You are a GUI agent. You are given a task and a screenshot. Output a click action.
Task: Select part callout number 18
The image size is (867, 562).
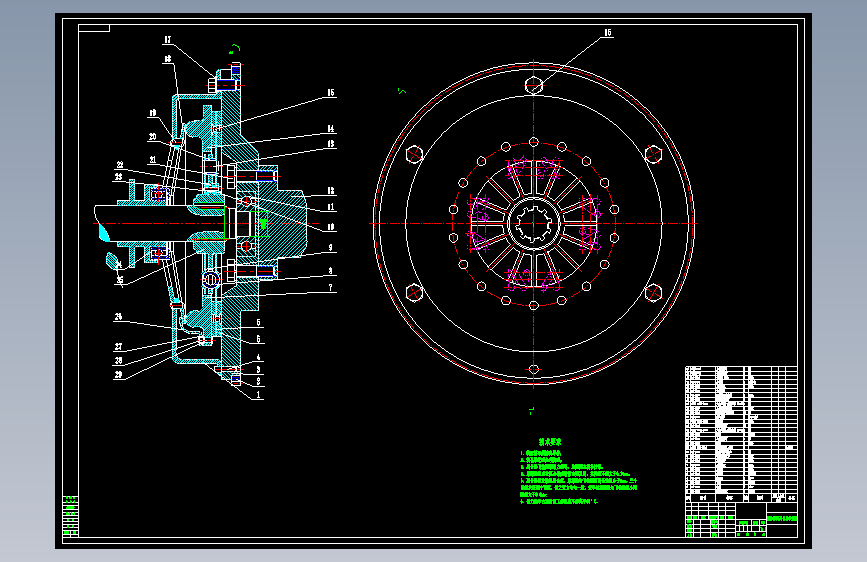[x=168, y=59]
